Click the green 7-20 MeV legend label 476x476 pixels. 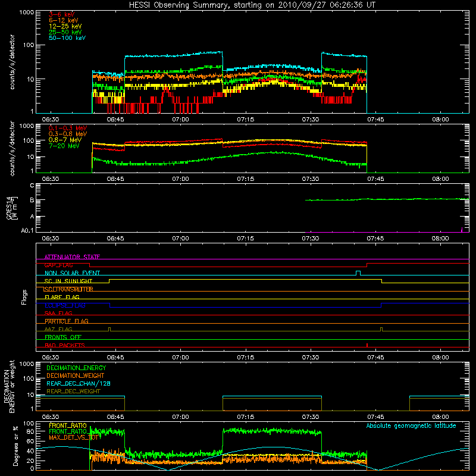coord(64,146)
